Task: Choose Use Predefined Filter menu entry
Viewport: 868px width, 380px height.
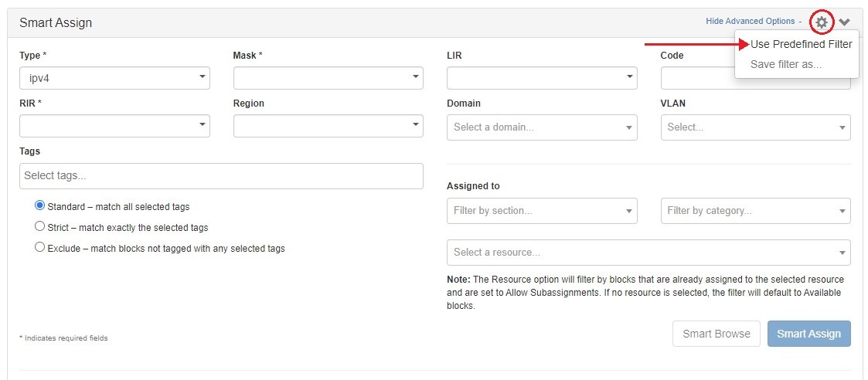Action: click(x=801, y=45)
